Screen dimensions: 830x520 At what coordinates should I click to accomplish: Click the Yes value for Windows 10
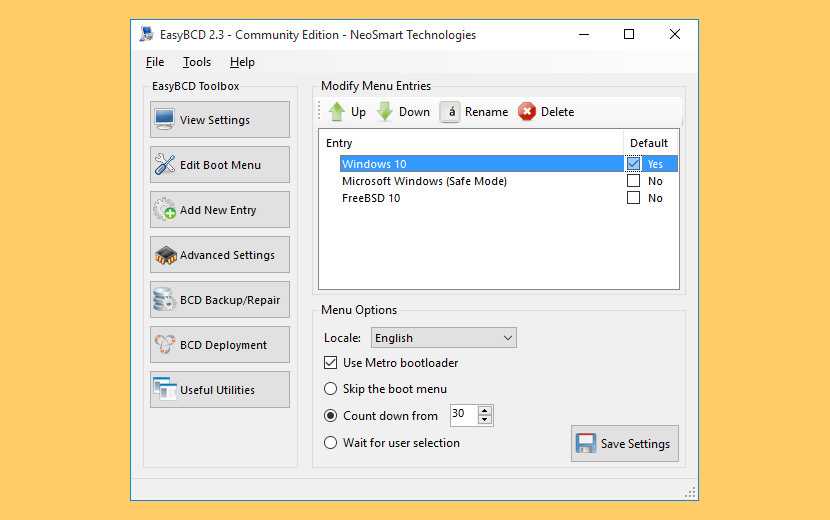[655, 164]
